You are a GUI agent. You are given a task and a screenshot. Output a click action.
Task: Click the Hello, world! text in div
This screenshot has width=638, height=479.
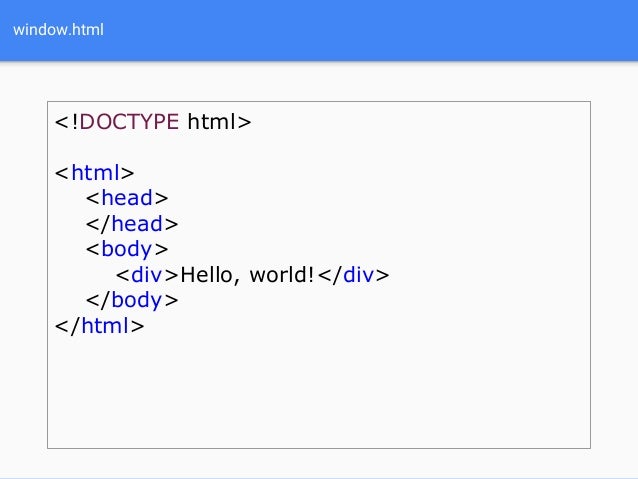pos(247,275)
